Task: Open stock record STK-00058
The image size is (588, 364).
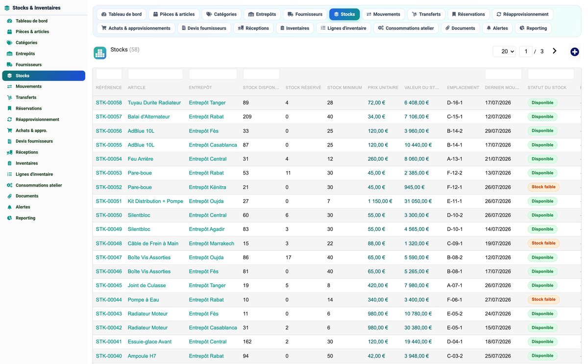Action: 109,103
